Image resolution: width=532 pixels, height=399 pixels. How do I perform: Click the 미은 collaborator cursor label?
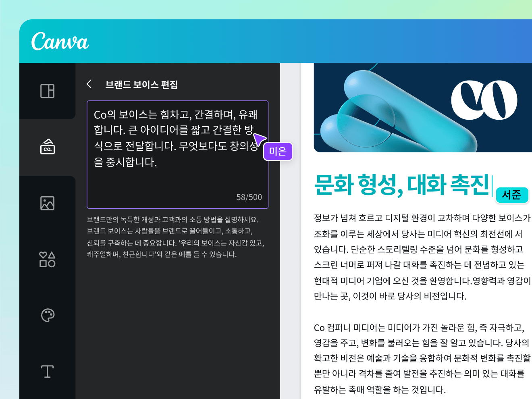click(278, 152)
